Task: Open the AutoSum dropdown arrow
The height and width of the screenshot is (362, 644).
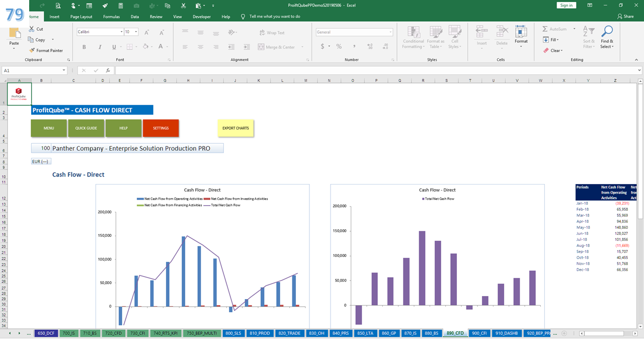Action: point(574,29)
